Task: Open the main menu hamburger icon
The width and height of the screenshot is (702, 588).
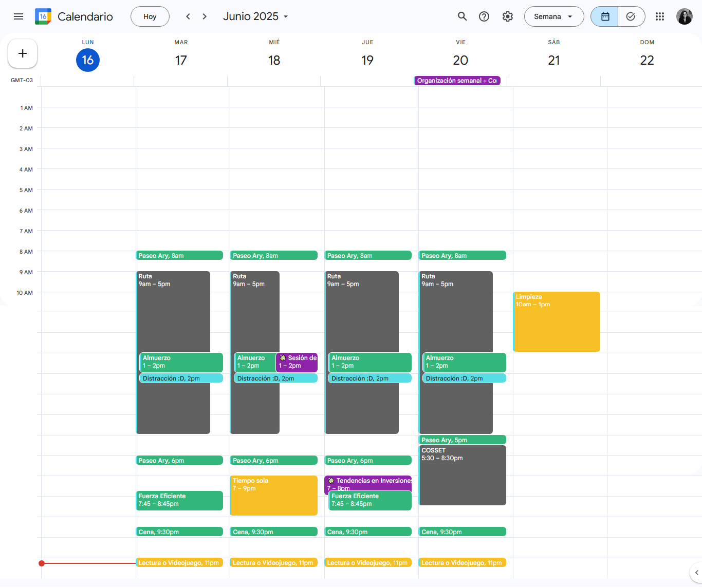Action: click(19, 16)
